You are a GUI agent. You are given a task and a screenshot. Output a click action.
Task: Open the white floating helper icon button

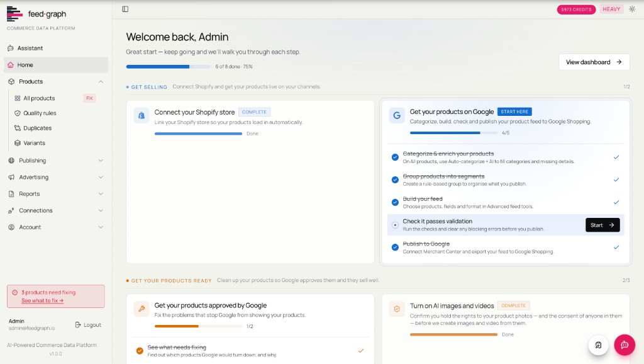[x=599, y=345]
